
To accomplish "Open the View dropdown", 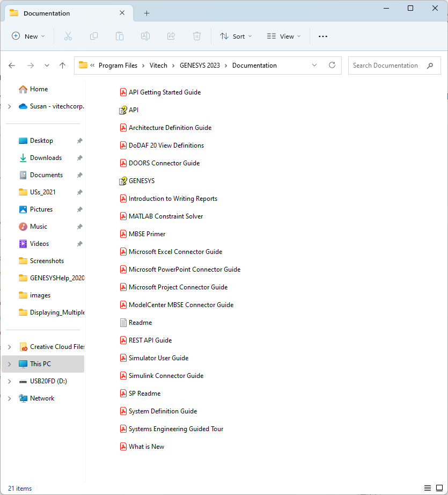I will [x=283, y=36].
